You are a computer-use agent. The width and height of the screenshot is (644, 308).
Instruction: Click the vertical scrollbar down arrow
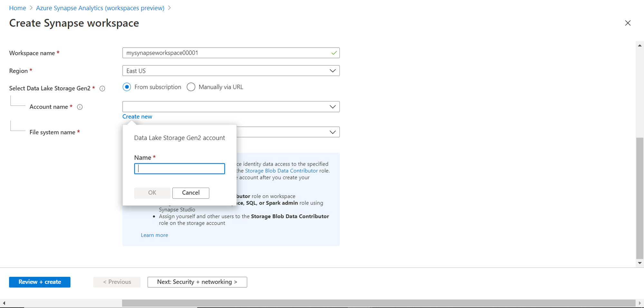(x=640, y=263)
